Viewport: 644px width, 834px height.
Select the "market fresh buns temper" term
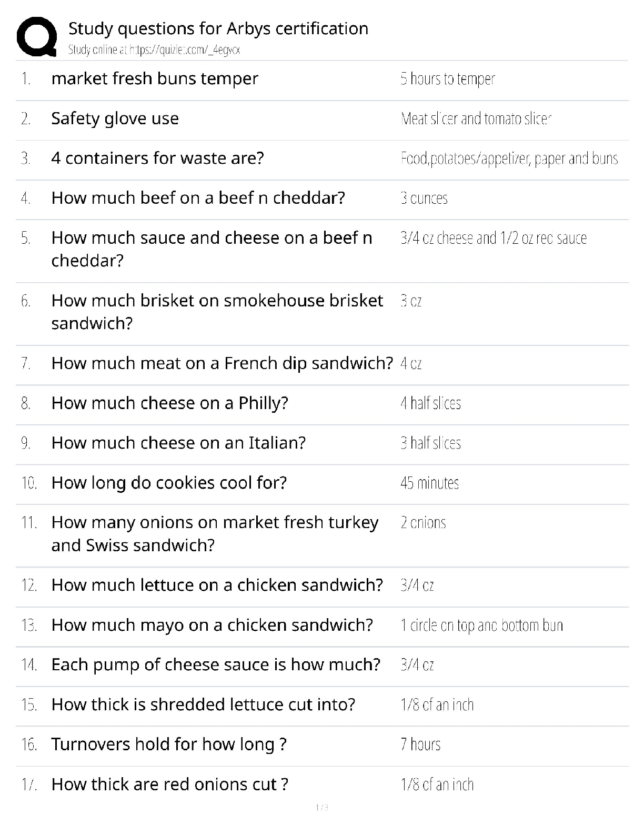155,78
